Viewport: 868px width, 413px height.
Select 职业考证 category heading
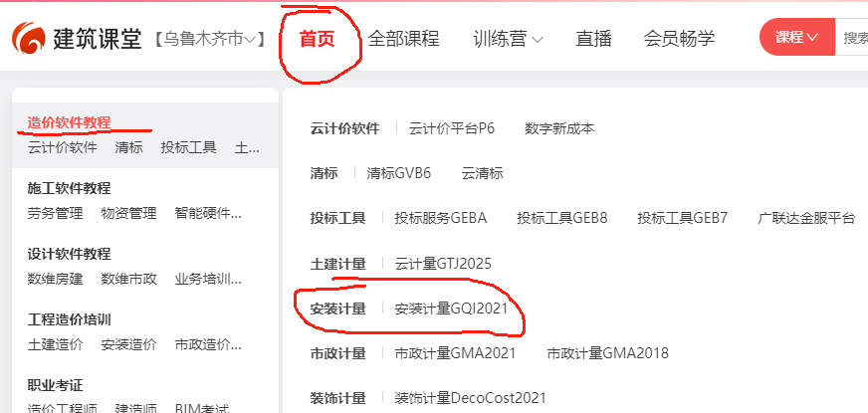click(x=56, y=385)
